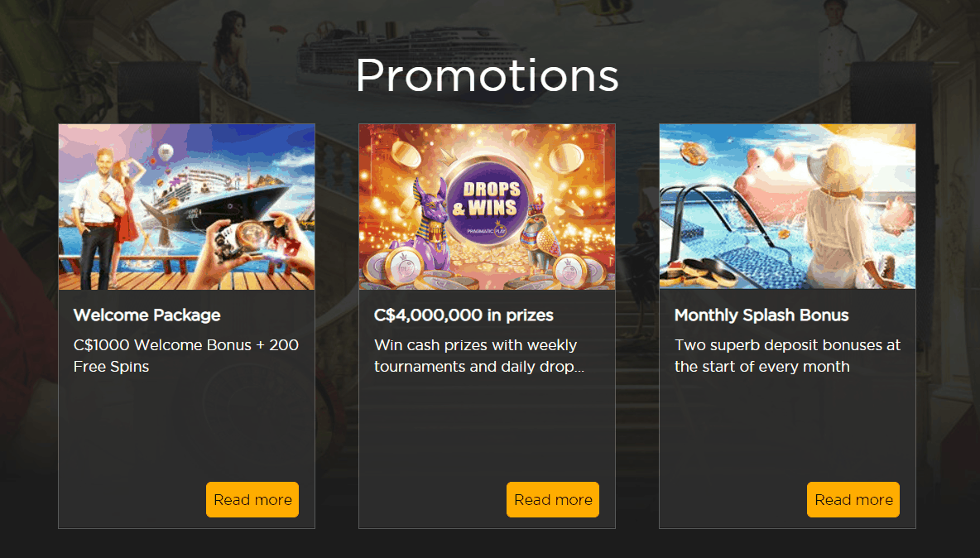Viewport: 980px width, 558px height.
Task: Select the Welcome Package cruise ship image
Action: [187, 207]
